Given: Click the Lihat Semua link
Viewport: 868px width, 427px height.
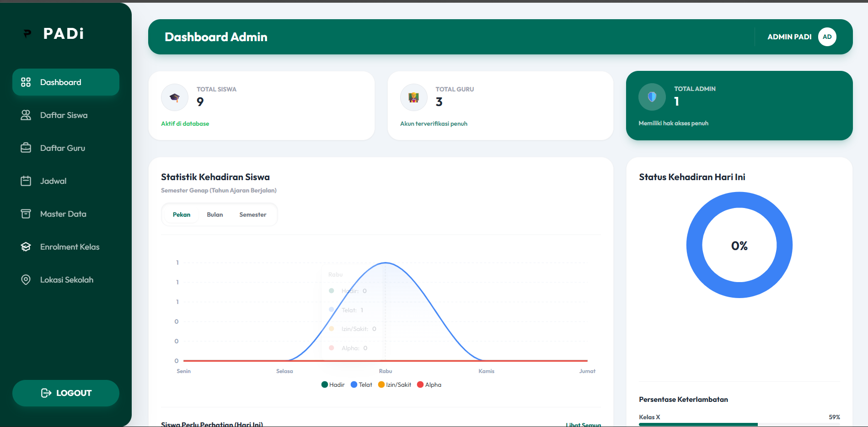Looking at the screenshot, I should pos(583,424).
